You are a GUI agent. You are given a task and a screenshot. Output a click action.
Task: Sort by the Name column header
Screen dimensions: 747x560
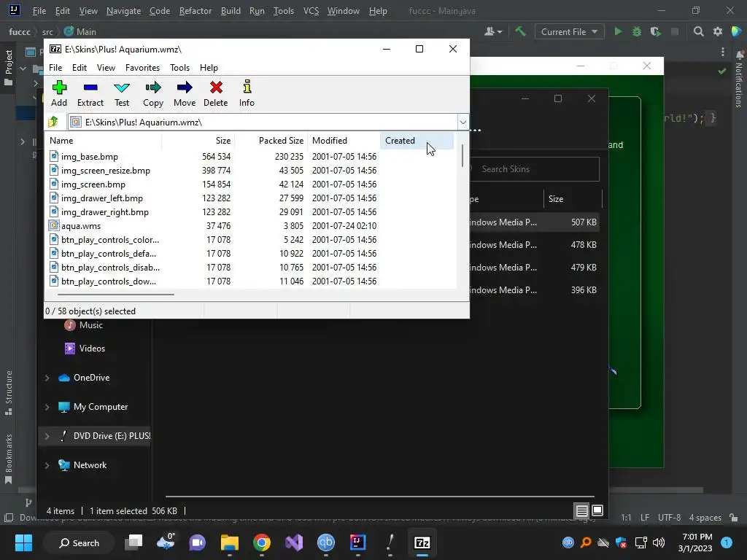[104, 141]
